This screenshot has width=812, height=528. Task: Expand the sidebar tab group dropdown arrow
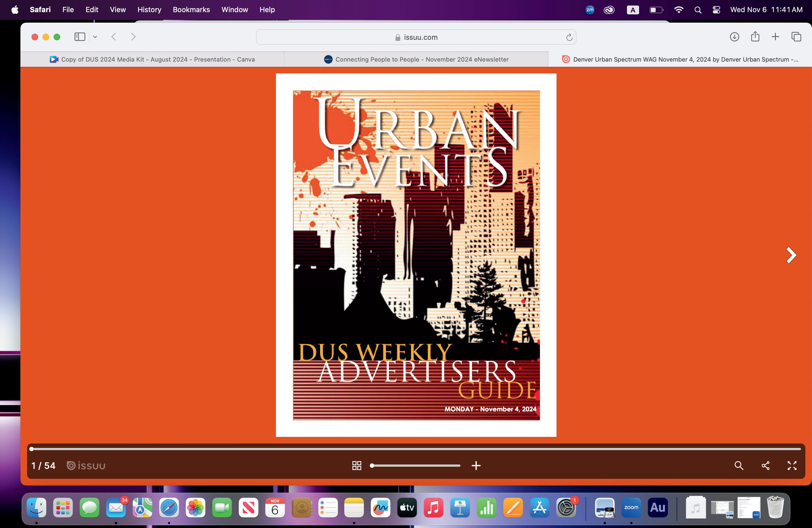tap(95, 37)
